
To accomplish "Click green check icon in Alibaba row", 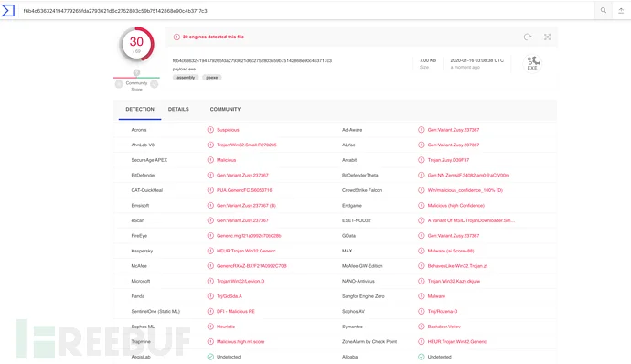I will tap(422, 357).
